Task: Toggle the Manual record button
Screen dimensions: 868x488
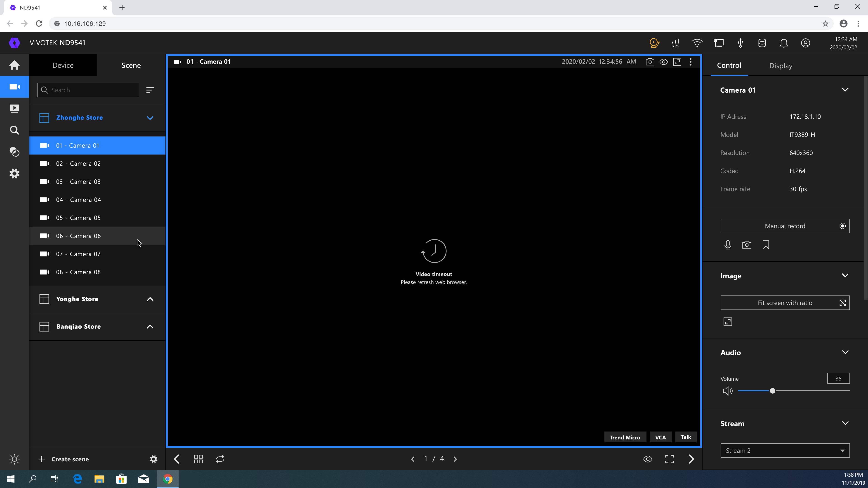Action: (x=785, y=226)
